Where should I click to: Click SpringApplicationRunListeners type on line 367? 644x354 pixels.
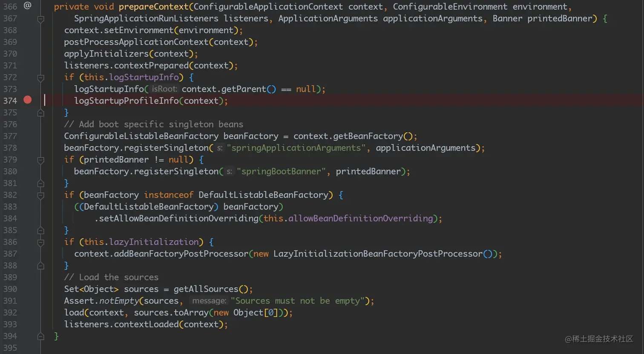(146, 19)
